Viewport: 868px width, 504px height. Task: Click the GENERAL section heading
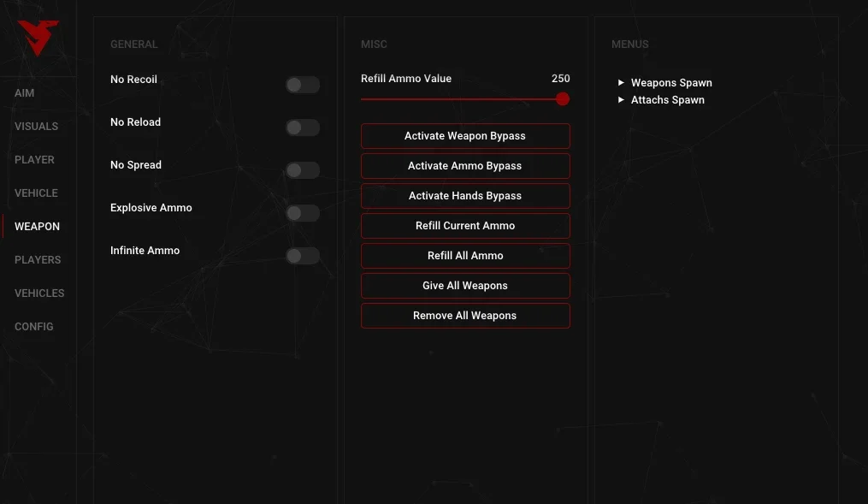click(x=134, y=44)
